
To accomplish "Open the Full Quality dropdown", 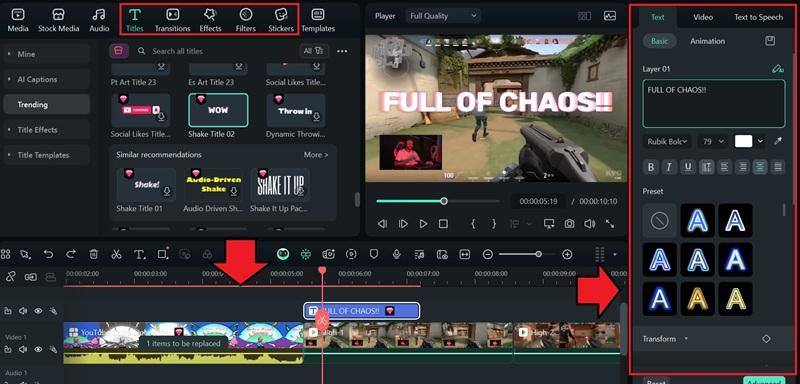I will click(443, 16).
